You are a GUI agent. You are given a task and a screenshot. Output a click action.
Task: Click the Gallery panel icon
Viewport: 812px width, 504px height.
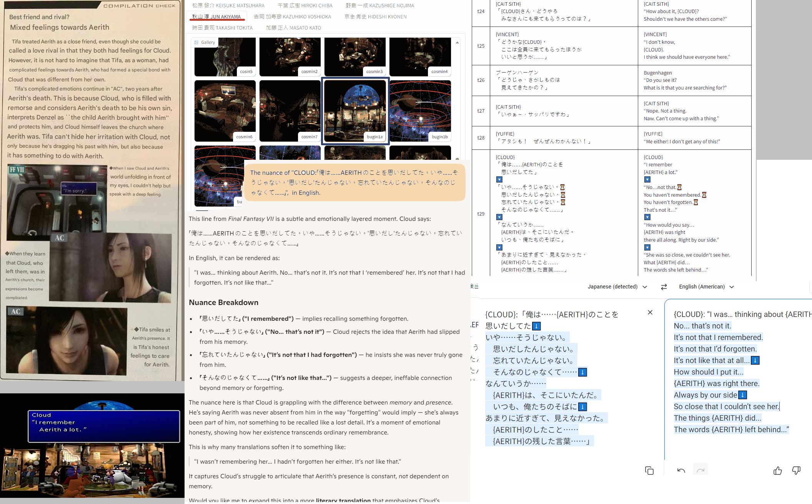196,42
